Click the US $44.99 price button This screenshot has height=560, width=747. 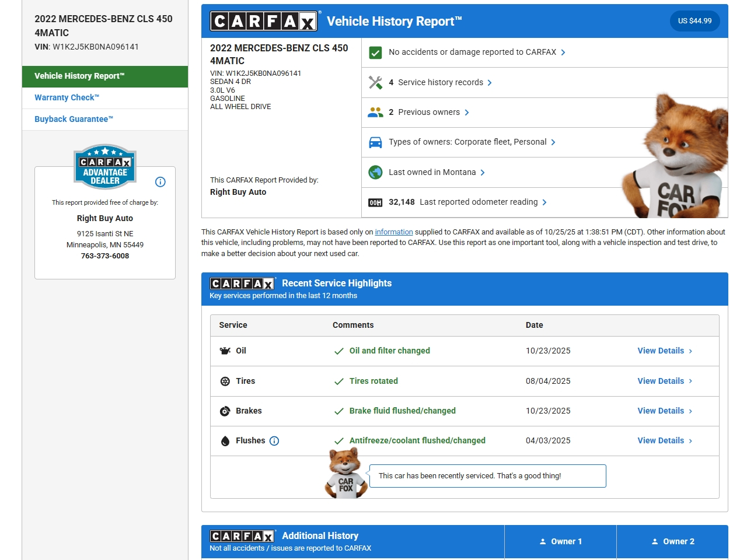(x=694, y=21)
